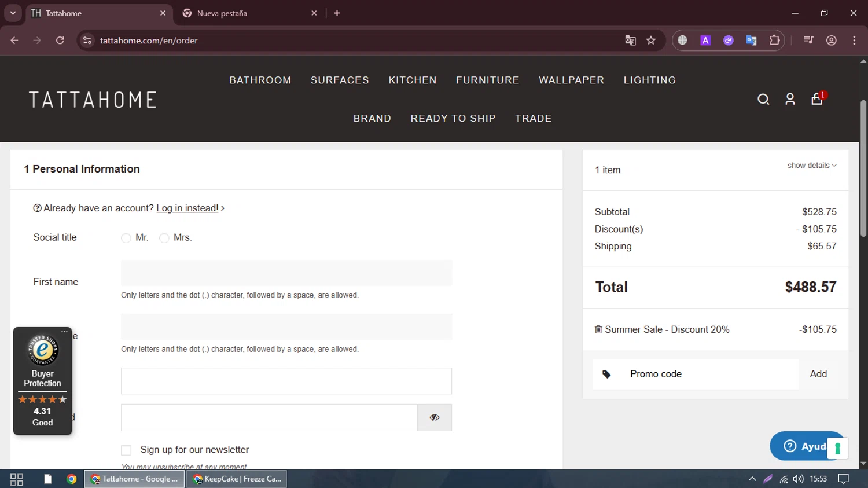
Task: Click the browser forward arrow
Action: point(37,41)
